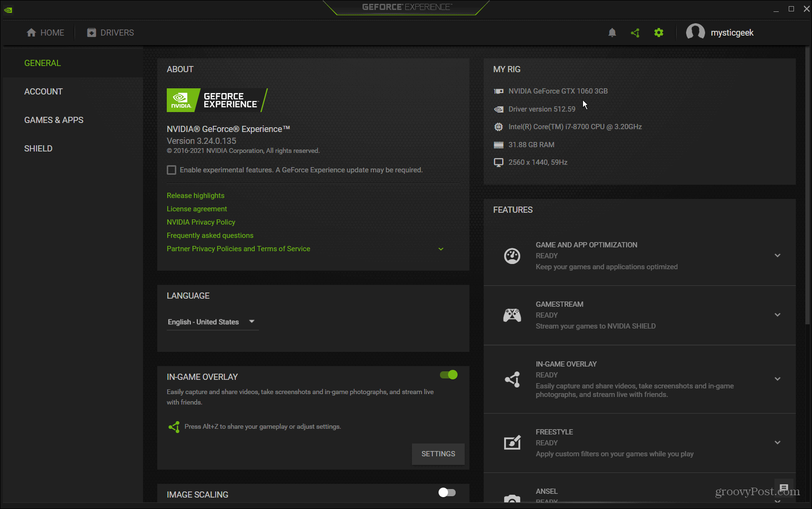Open the English - United States language dropdown

(212, 322)
